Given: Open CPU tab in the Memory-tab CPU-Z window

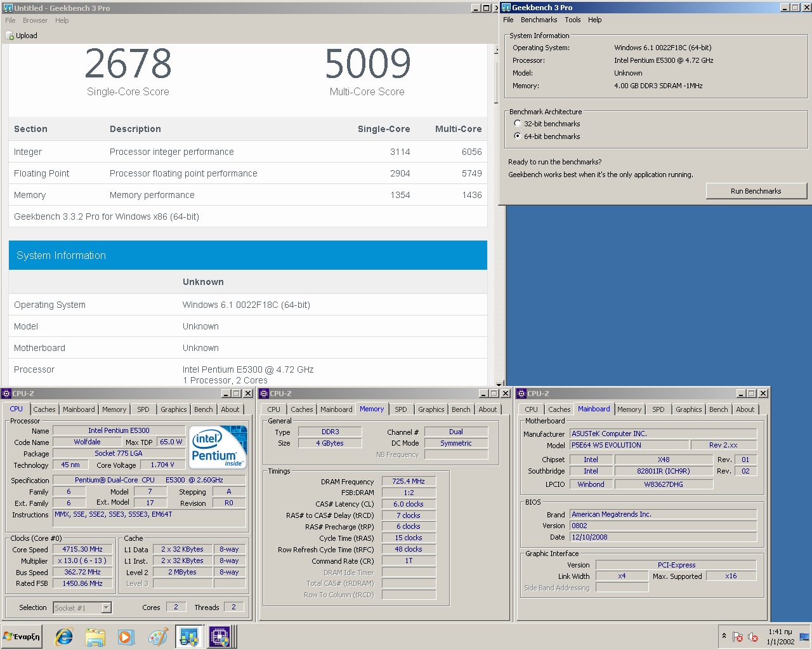Looking at the screenshot, I should [x=274, y=409].
